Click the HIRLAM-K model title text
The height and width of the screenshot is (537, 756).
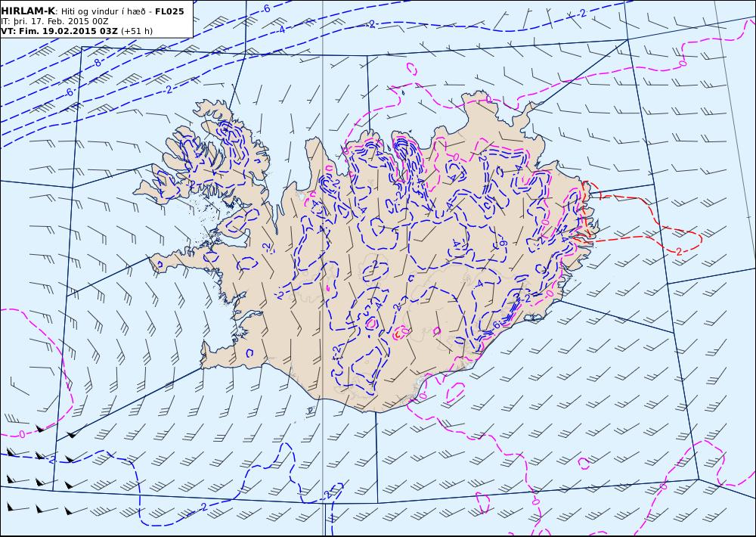click(x=28, y=11)
